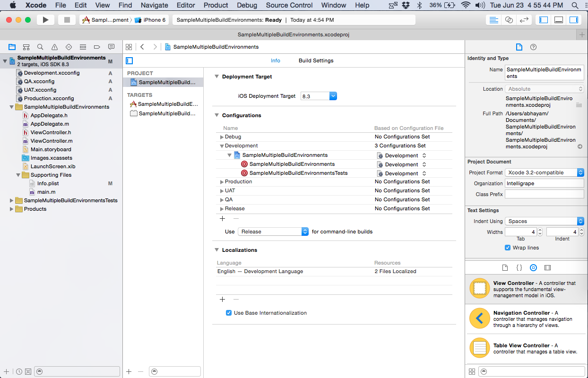Toggle the Navigator pane
Screen dimensions: 588x378
544,20
